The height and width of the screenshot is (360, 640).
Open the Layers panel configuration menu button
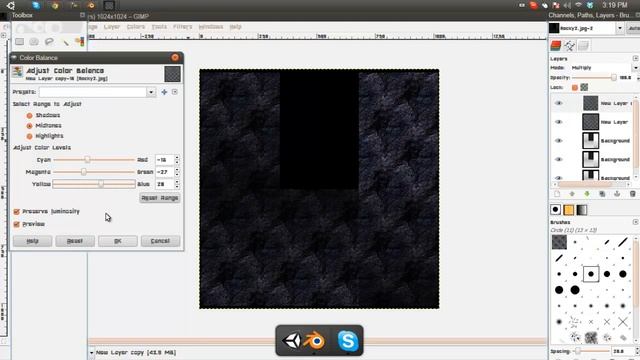(x=636, y=58)
